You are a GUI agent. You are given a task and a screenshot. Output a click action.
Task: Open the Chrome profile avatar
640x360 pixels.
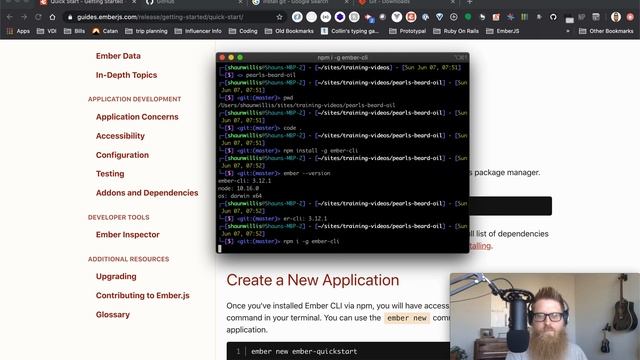point(616,17)
